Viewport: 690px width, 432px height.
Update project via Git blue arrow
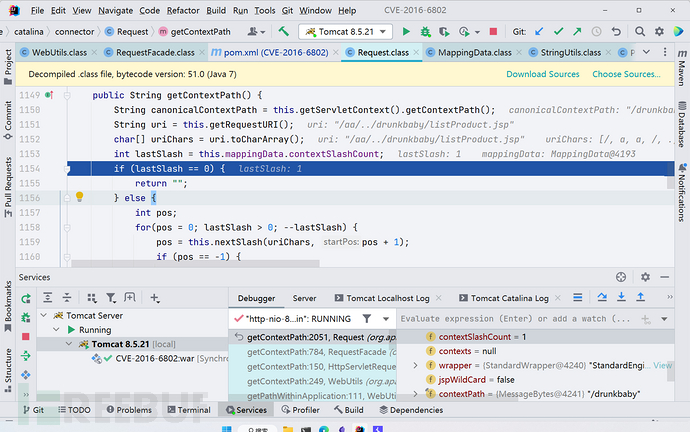tap(539, 32)
